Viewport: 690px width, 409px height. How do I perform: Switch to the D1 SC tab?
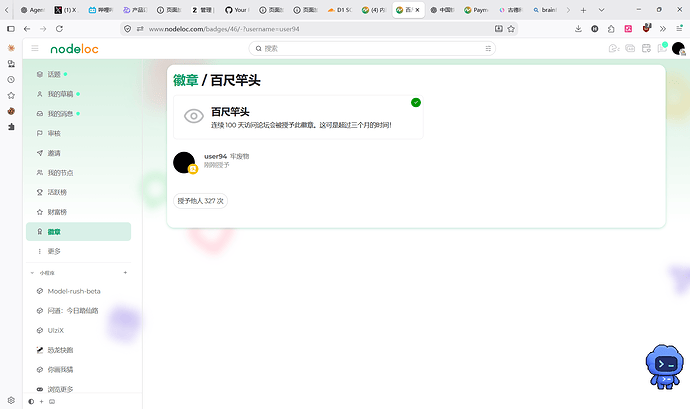(340, 10)
